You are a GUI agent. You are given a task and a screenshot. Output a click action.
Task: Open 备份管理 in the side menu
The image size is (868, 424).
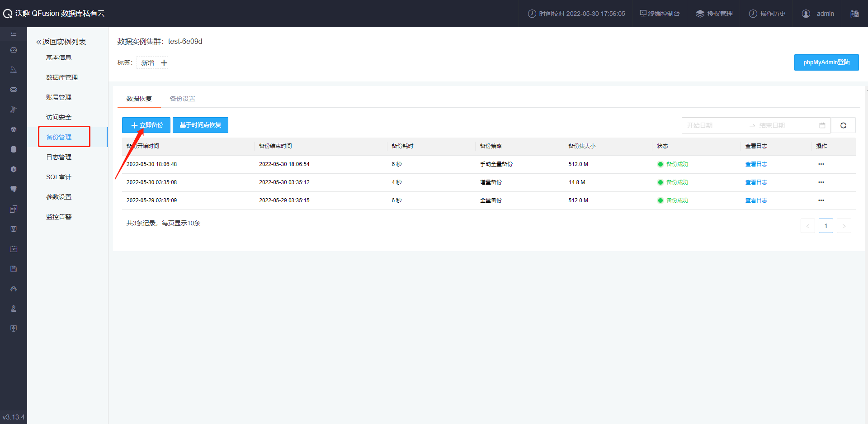[59, 137]
